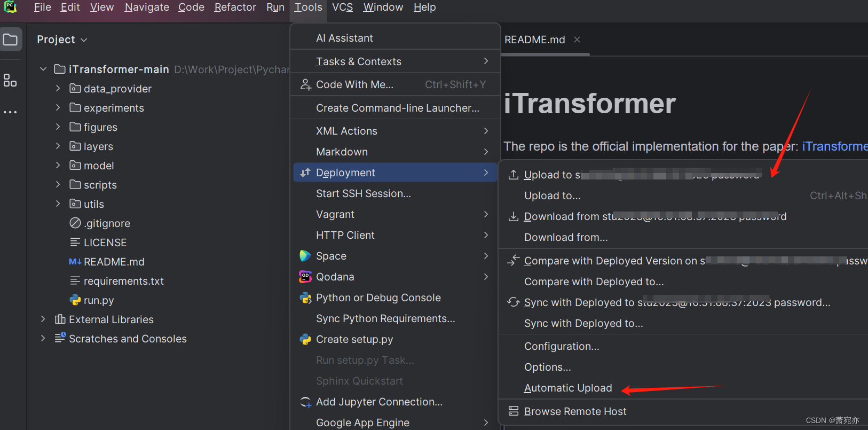Click the sync circular arrows icon

[514, 302]
